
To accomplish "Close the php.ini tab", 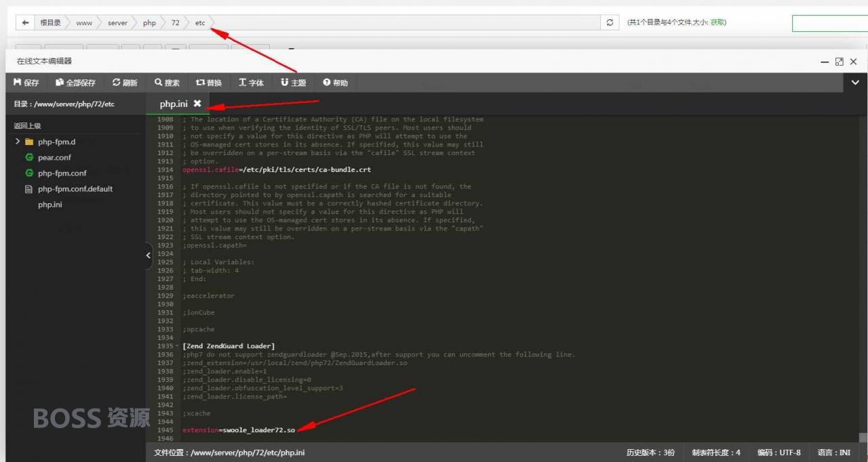I will pyautogui.click(x=197, y=104).
